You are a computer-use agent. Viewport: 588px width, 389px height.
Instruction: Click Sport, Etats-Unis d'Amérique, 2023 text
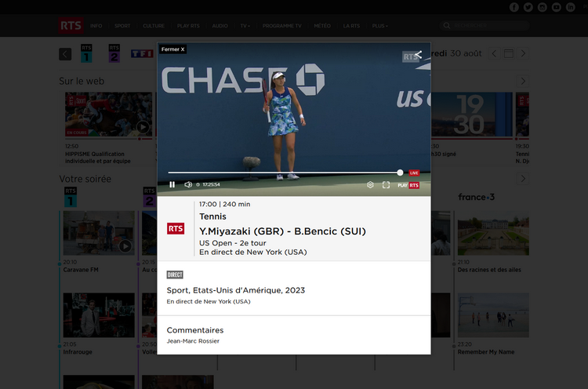[236, 290]
